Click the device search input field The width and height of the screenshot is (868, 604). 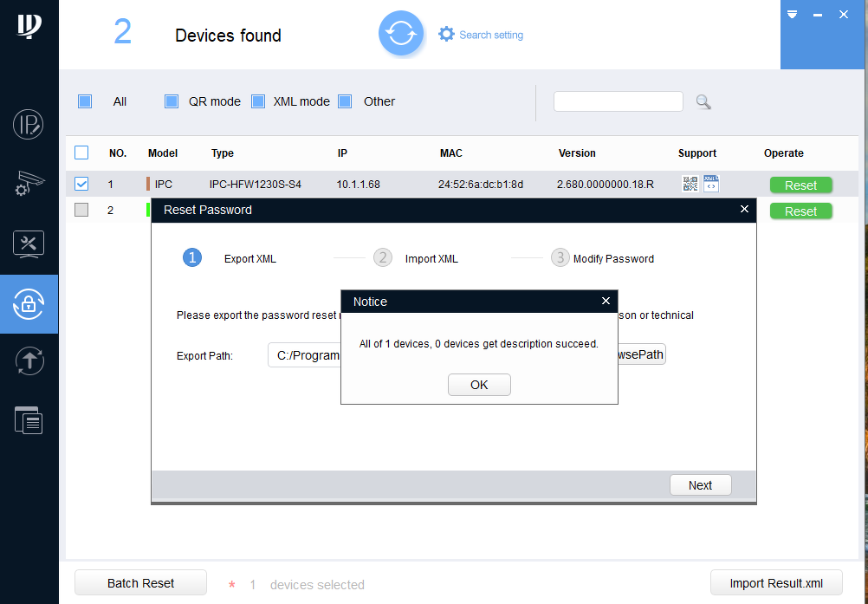click(x=619, y=101)
